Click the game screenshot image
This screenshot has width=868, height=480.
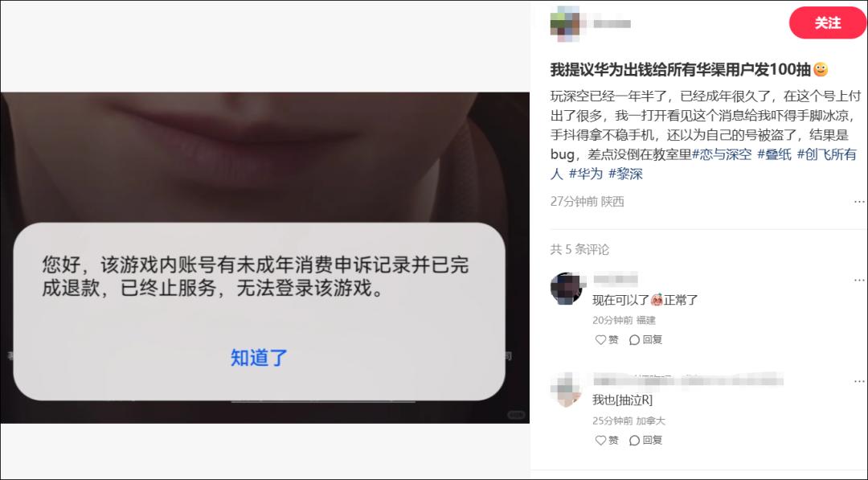pyautogui.click(x=264, y=257)
